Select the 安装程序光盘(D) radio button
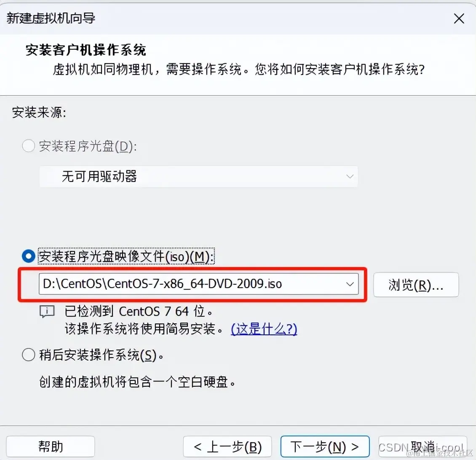476x460 pixels. point(29,146)
